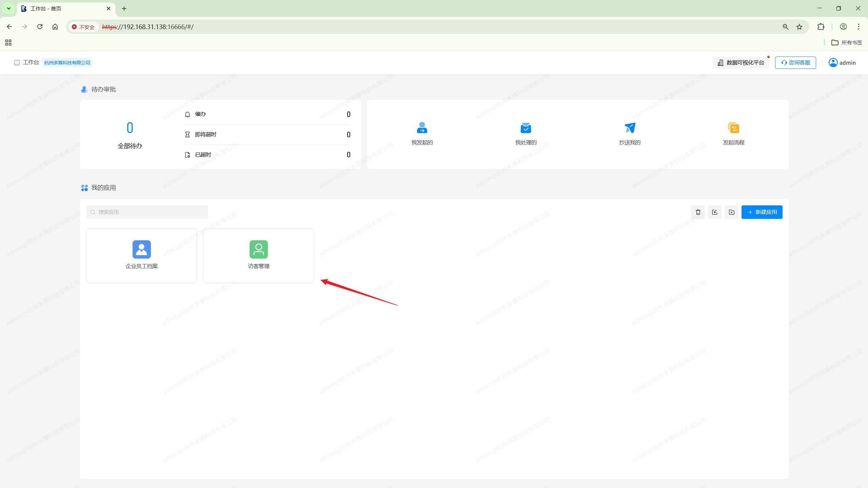This screenshot has width=868, height=488.
Task: Click the 发起流程 orange icon
Action: [733, 128]
